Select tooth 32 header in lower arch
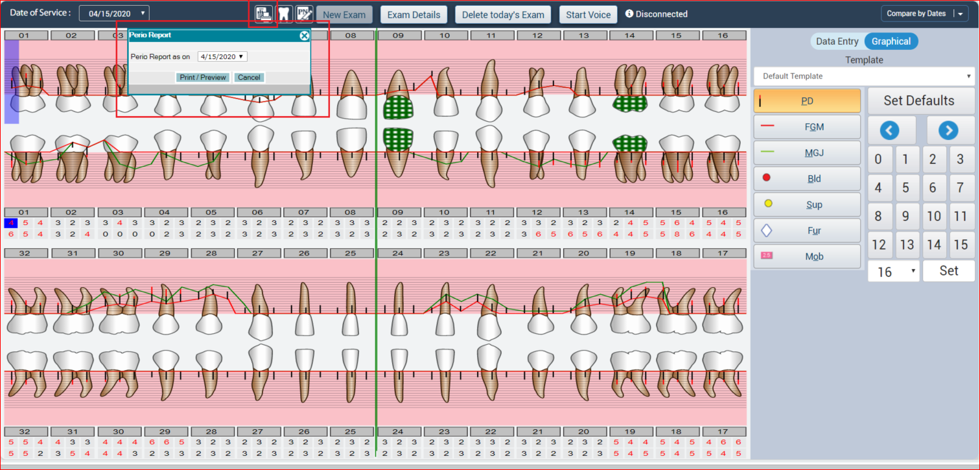The height and width of the screenshot is (470, 980). click(x=25, y=253)
